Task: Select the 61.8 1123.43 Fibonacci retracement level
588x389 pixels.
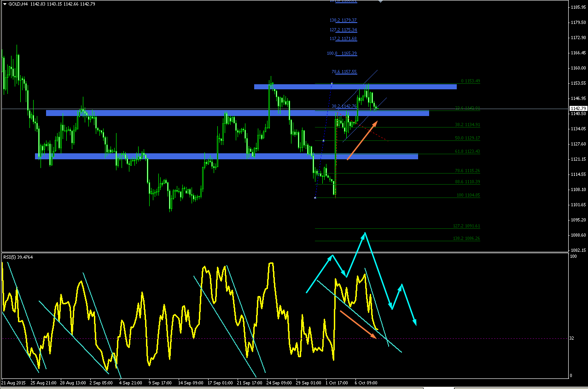Action: pyautogui.click(x=467, y=151)
